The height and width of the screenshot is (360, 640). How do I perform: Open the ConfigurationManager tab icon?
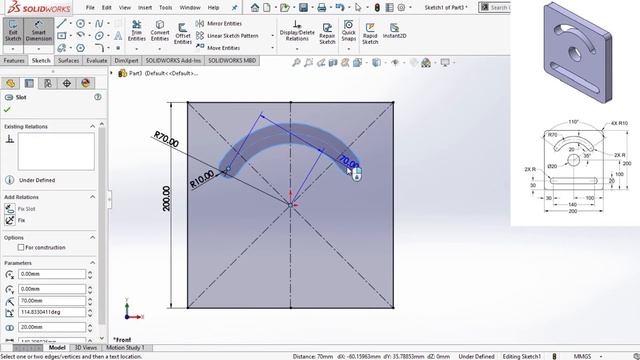pyautogui.click(x=48, y=83)
